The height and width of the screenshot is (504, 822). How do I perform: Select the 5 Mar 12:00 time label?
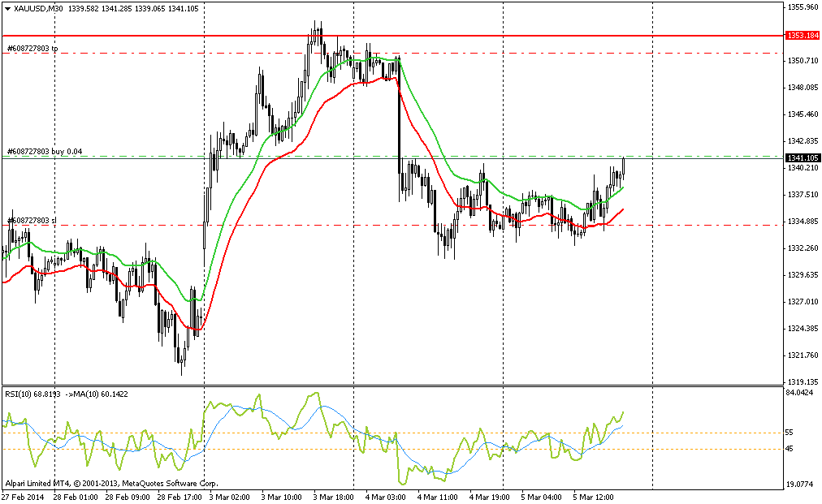[x=594, y=498]
